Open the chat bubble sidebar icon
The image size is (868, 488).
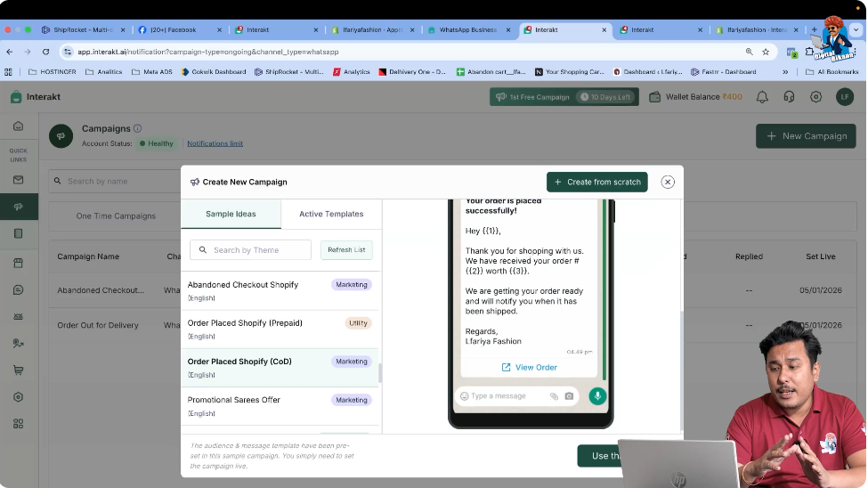[x=19, y=289]
